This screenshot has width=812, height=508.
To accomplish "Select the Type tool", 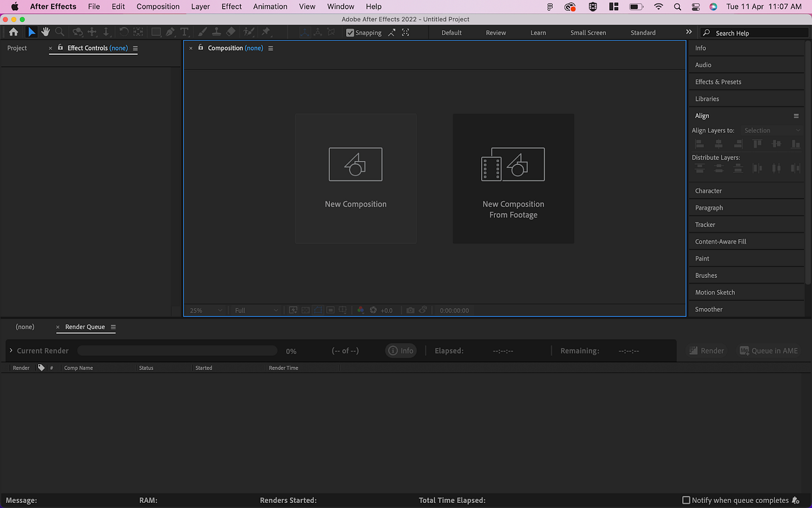I will click(184, 32).
